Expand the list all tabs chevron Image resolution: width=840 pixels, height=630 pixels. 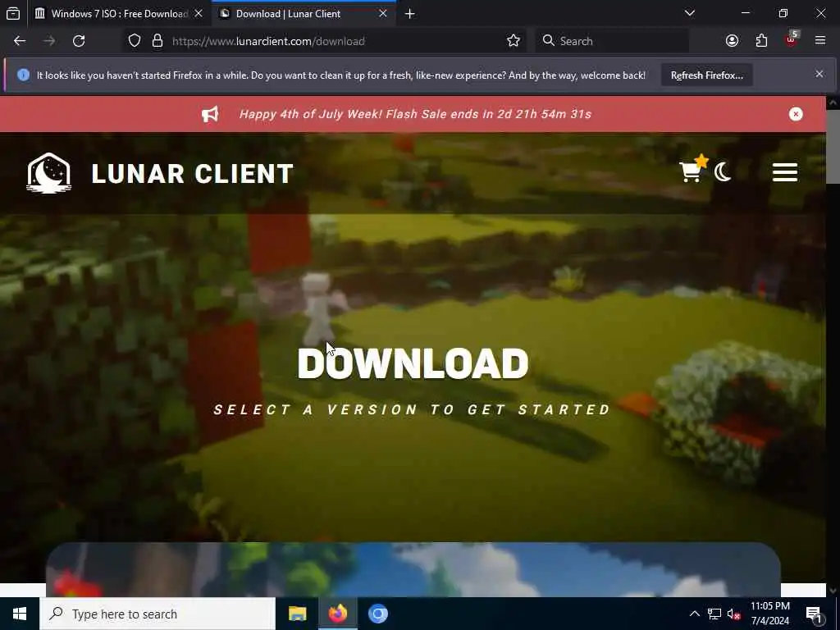coord(690,13)
